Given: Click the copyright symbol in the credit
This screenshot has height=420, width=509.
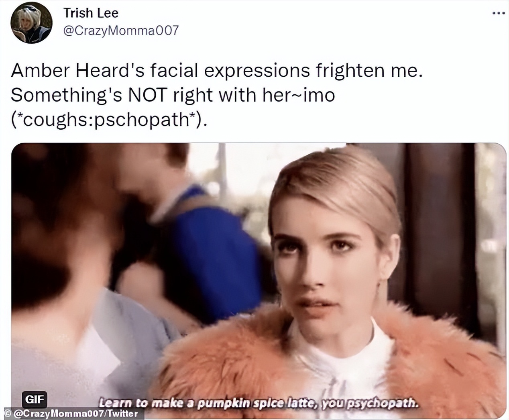Looking at the screenshot, I should pos(7,413).
